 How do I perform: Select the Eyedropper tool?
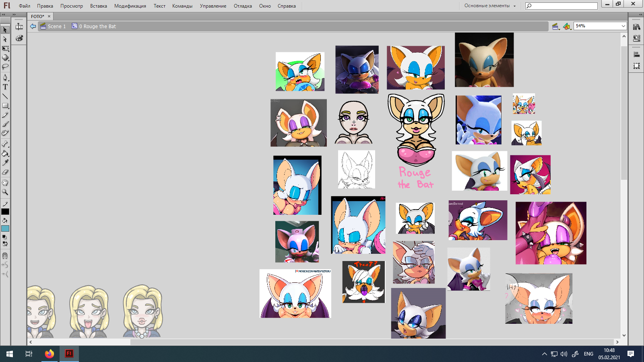5,162
